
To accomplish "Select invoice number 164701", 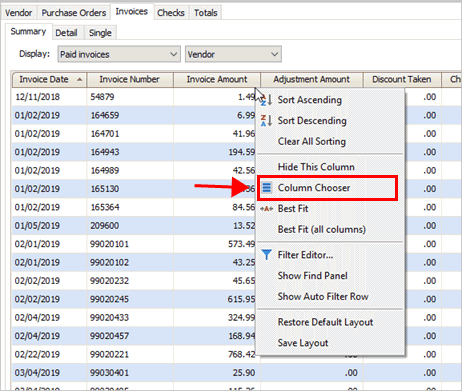I will tap(130, 134).
